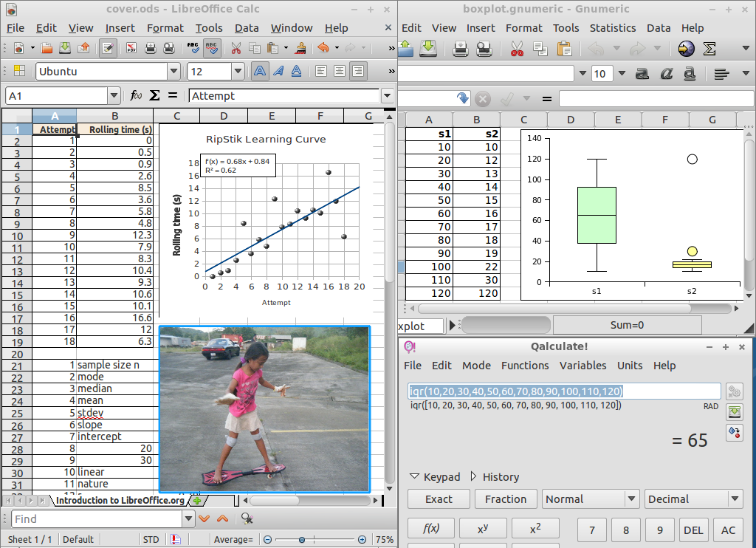Open a file with Calc's folder icon
Viewport: 756px width, 548px height.
47,48
